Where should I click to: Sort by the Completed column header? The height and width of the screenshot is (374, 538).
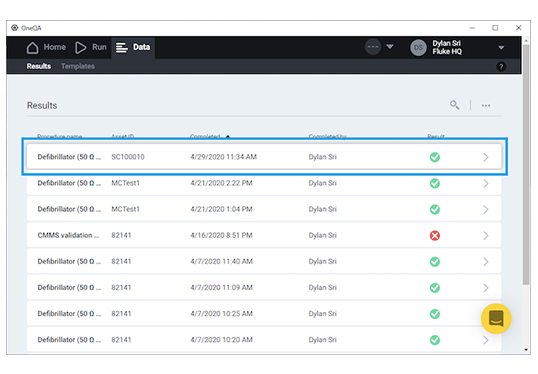pos(205,137)
